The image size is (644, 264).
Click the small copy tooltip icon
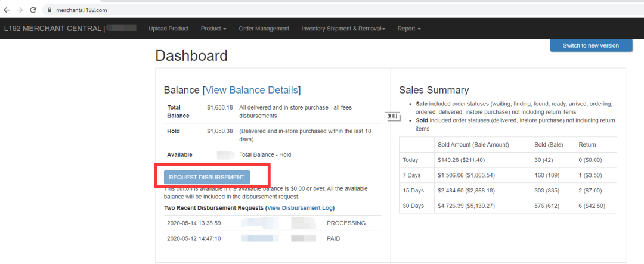[392, 116]
